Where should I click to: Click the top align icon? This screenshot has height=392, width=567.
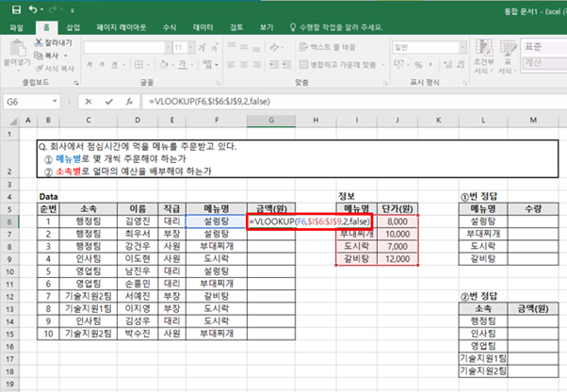232,47
